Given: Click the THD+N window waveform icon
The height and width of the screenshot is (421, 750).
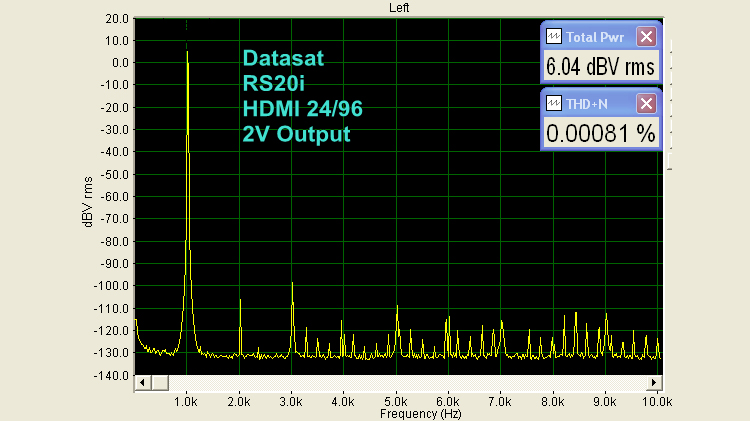Looking at the screenshot, I should coord(553,103).
